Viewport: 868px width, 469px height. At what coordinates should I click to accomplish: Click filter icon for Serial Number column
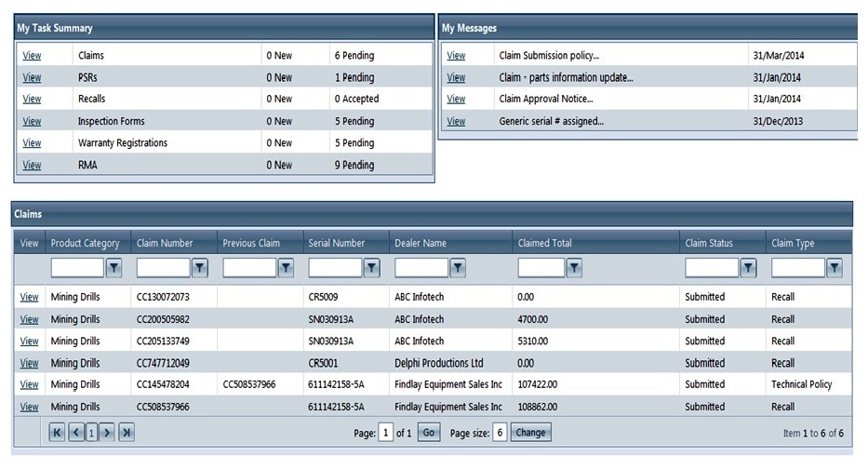[x=371, y=268]
